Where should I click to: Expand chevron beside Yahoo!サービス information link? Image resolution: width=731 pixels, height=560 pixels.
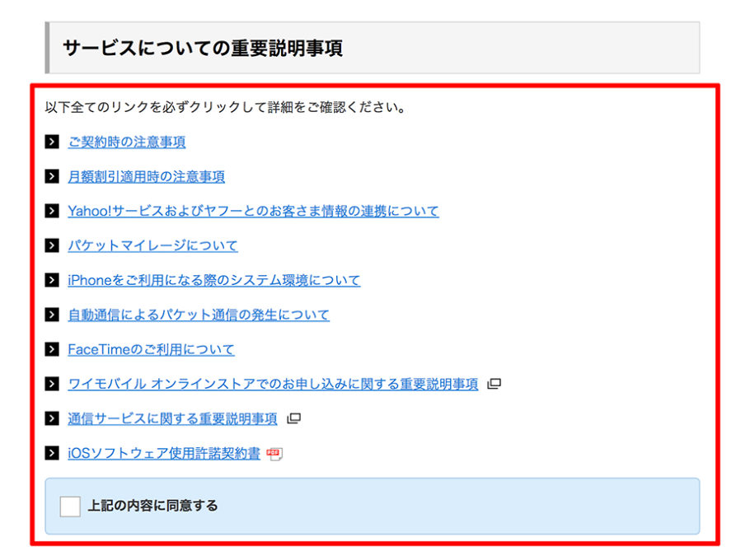pos(52,211)
